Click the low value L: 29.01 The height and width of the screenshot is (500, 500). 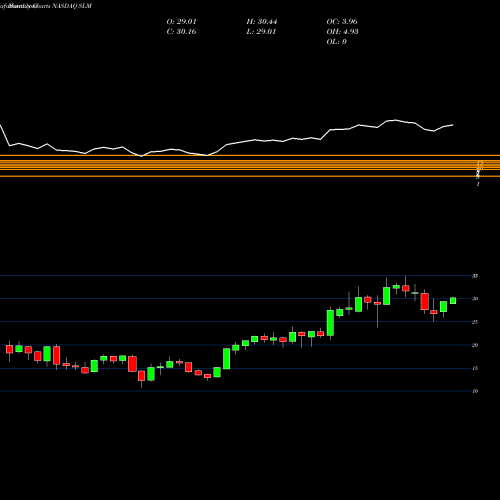click(x=261, y=32)
